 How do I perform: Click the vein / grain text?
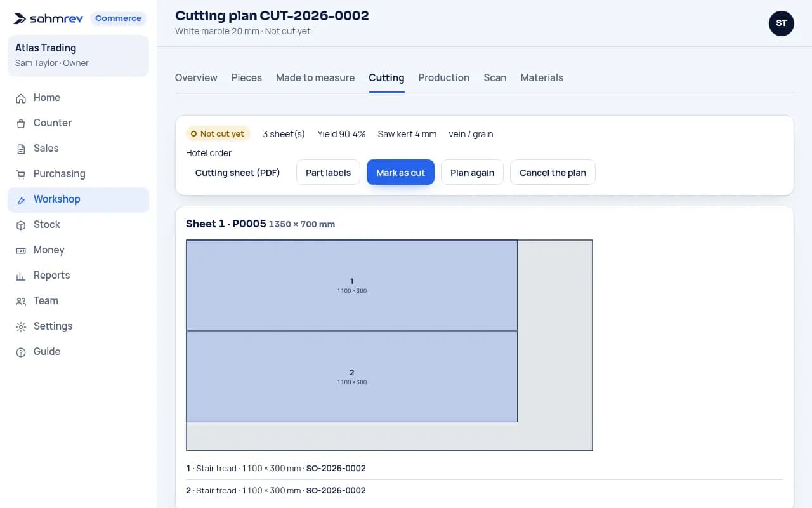coord(471,134)
